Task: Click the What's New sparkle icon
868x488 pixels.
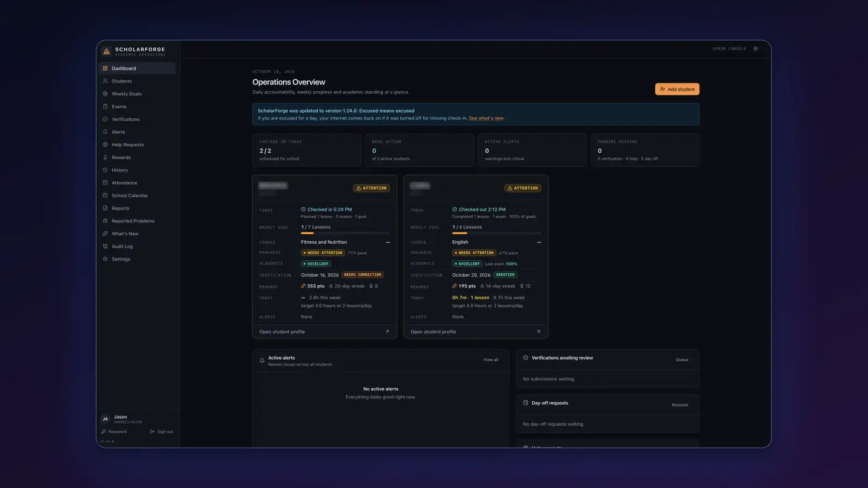Action: tap(105, 234)
